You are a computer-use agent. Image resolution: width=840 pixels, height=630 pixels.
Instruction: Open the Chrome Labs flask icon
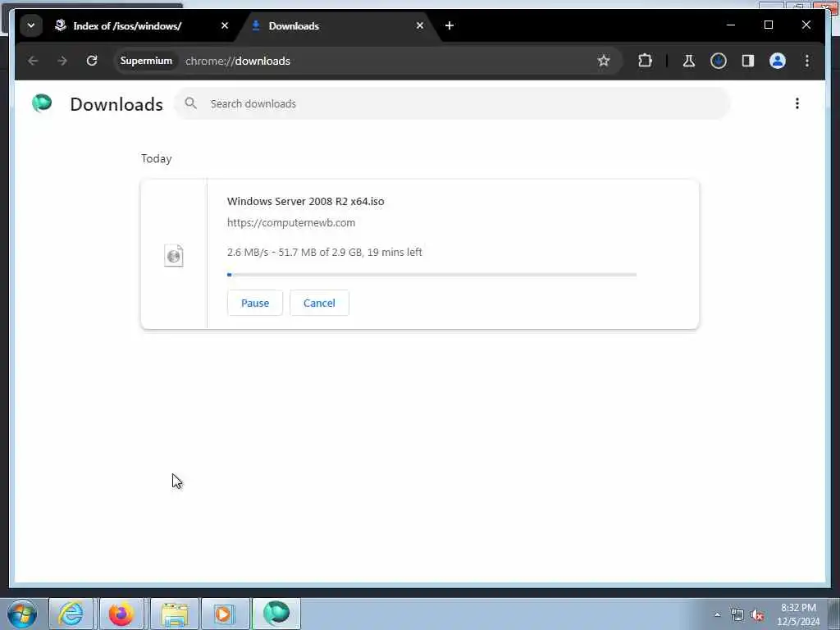(689, 61)
